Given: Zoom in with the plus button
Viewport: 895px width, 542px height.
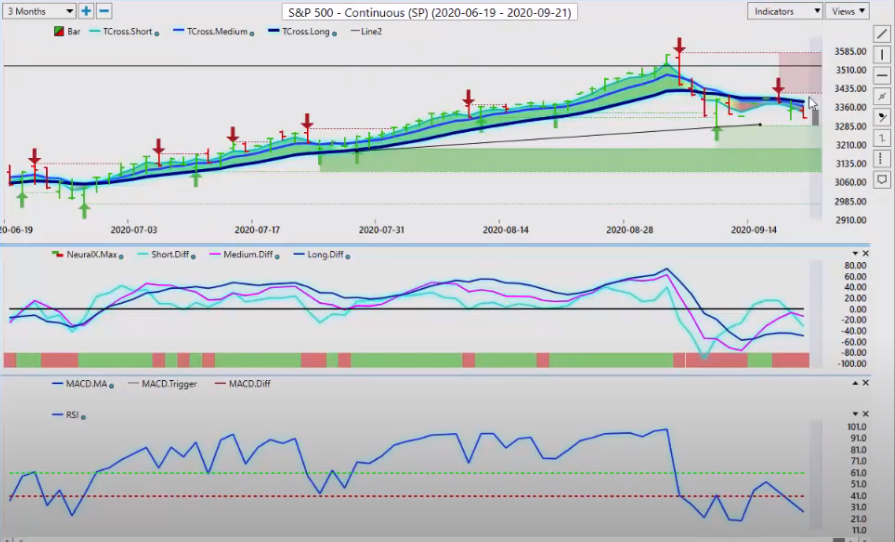Looking at the screenshot, I should pyautogui.click(x=86, y=11).
